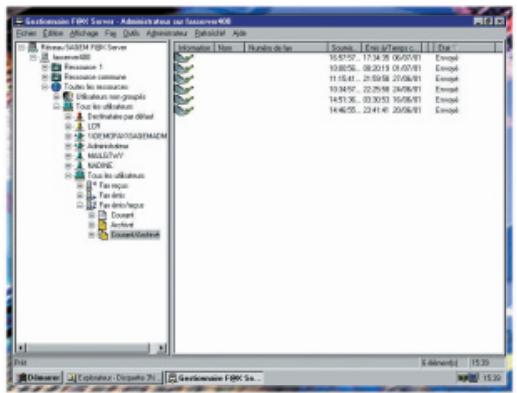Click the red Destinataire par défaut user icon
The height and width of the screenshot is (393, 517).
click(80, 117)
